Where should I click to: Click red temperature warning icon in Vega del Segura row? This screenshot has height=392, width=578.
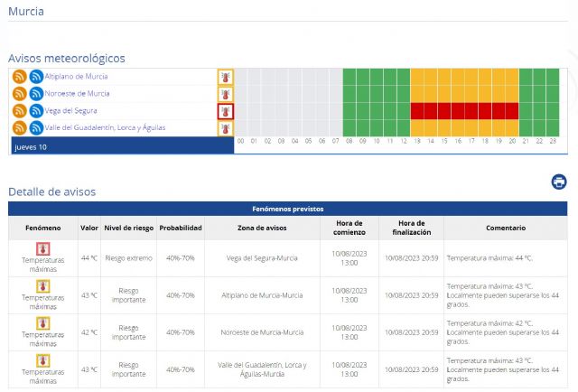(x=225, y=111)
